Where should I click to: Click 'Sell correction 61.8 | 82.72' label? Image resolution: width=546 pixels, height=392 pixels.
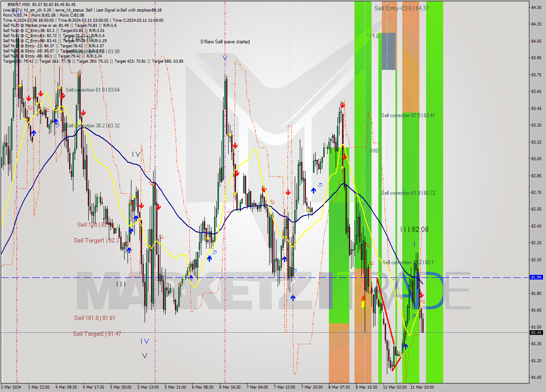(408, 193)
